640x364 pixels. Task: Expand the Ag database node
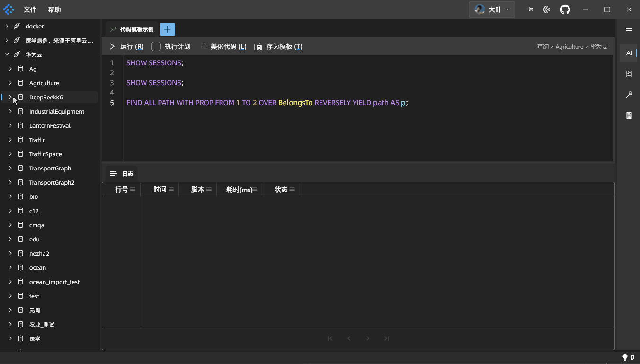click(10, 69)
